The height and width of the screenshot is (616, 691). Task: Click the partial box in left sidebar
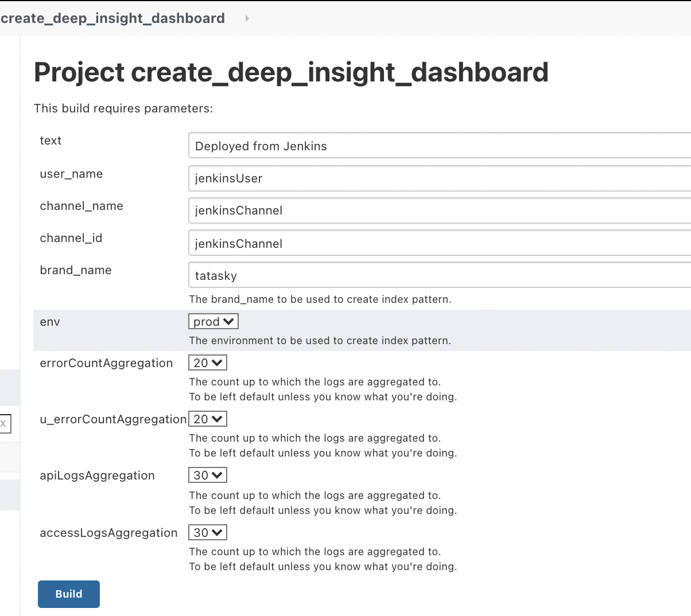(x=5, y=424)
